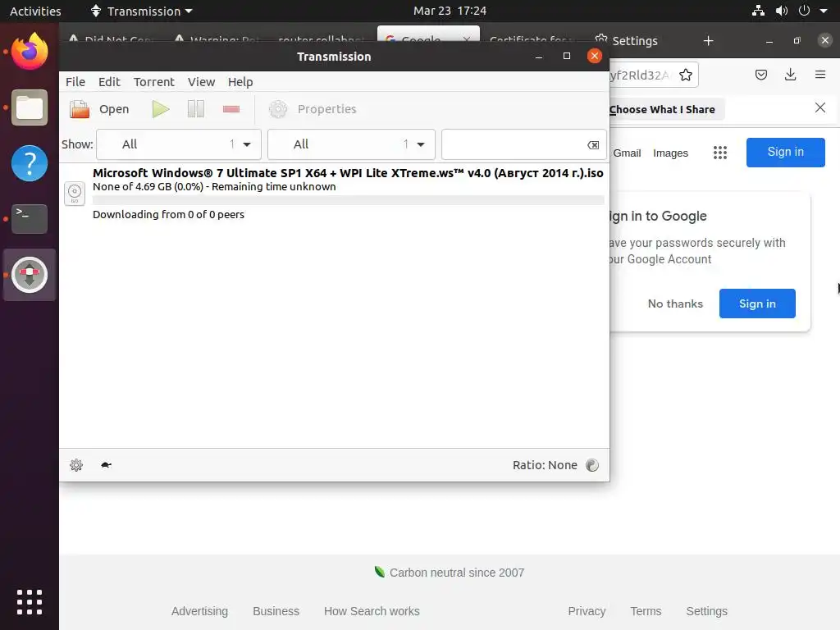
Task: Launch Firefox from the dock
Action: tap(30, 52)
